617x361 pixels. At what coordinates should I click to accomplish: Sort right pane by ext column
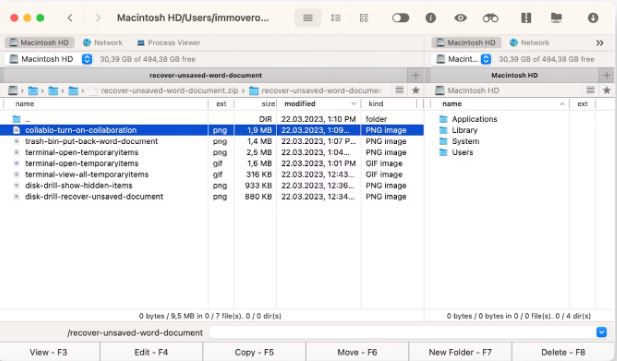582,104
